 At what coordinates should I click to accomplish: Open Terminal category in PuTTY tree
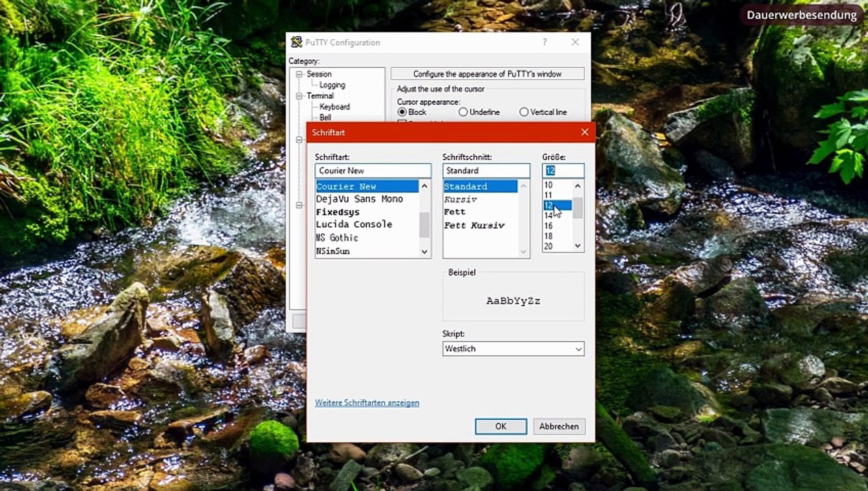pos(320,96)
